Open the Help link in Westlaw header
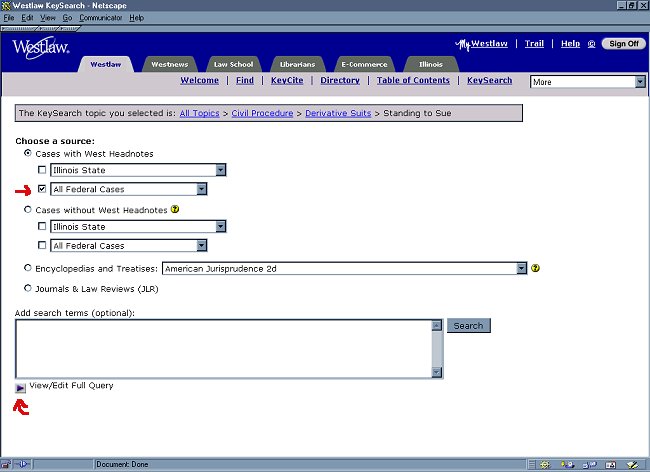This screenshot has width=650, height=472. pyautogui.click(x=570, y=44)
